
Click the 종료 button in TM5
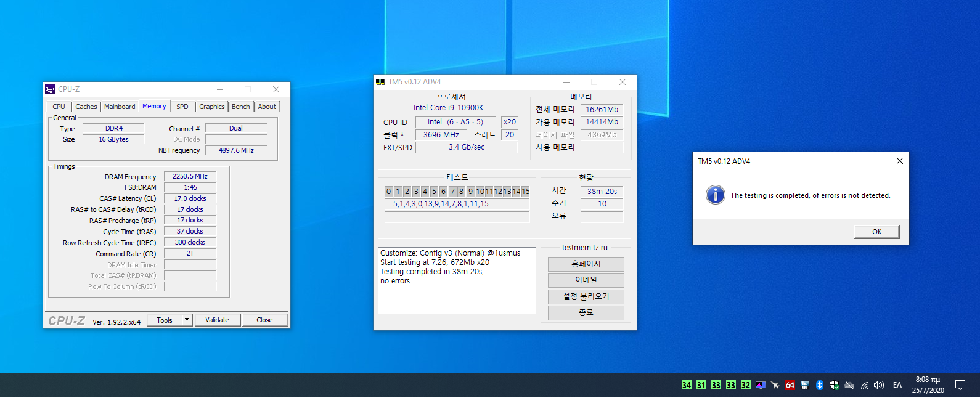tap(586, 312)
